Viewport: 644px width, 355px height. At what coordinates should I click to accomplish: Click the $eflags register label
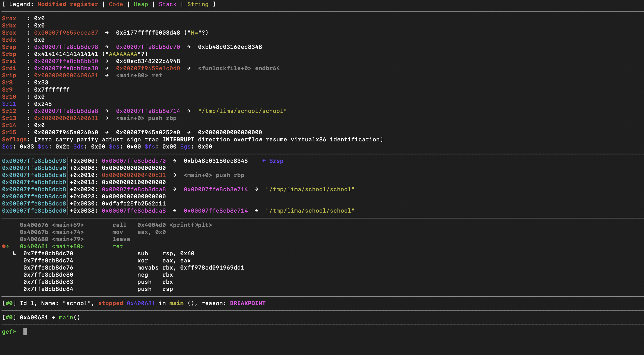coord(14,140)
